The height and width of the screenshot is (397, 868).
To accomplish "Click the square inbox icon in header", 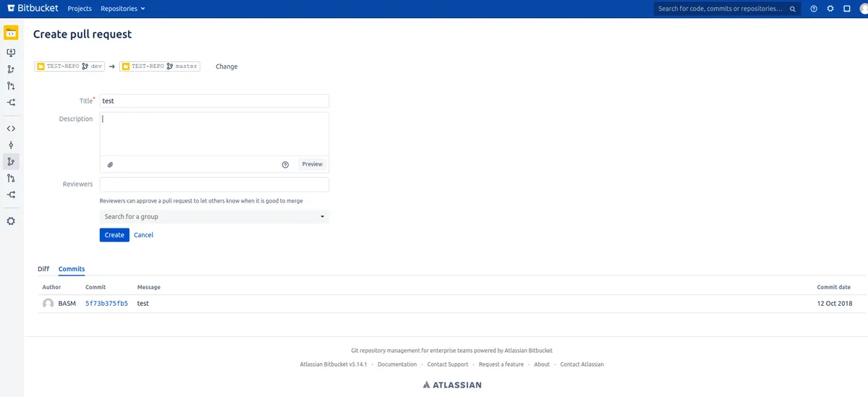I will pyautogui.click(x=847, y=9).
